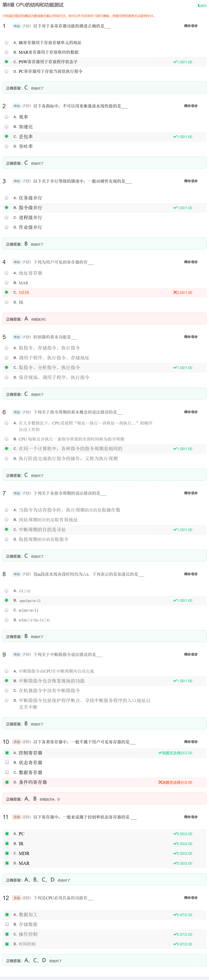Select radio '取指周期的目的是取指令'
Image resolution: width=209 pixels, height=980 pixels.
pyautogui.click(x=6, y=539)
